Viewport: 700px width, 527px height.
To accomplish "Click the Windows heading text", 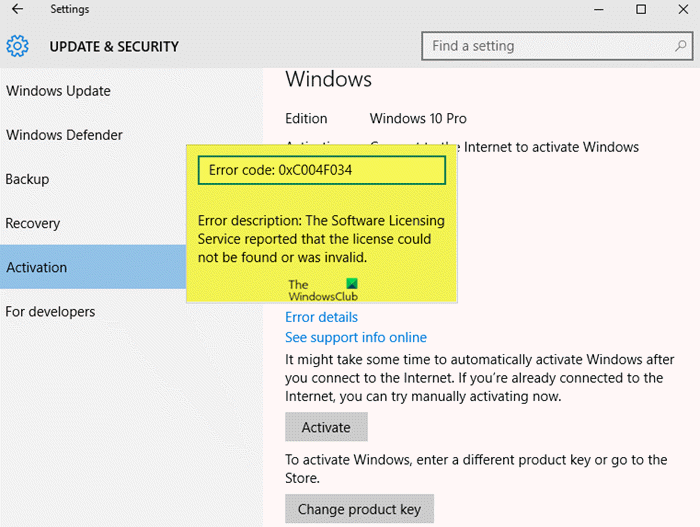I will pos(329,79).
